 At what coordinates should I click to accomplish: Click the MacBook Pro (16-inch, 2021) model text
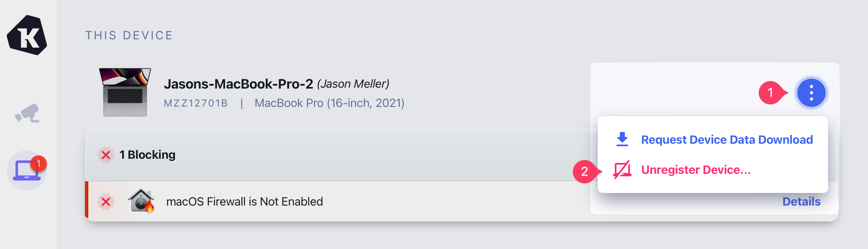point(329,103)
